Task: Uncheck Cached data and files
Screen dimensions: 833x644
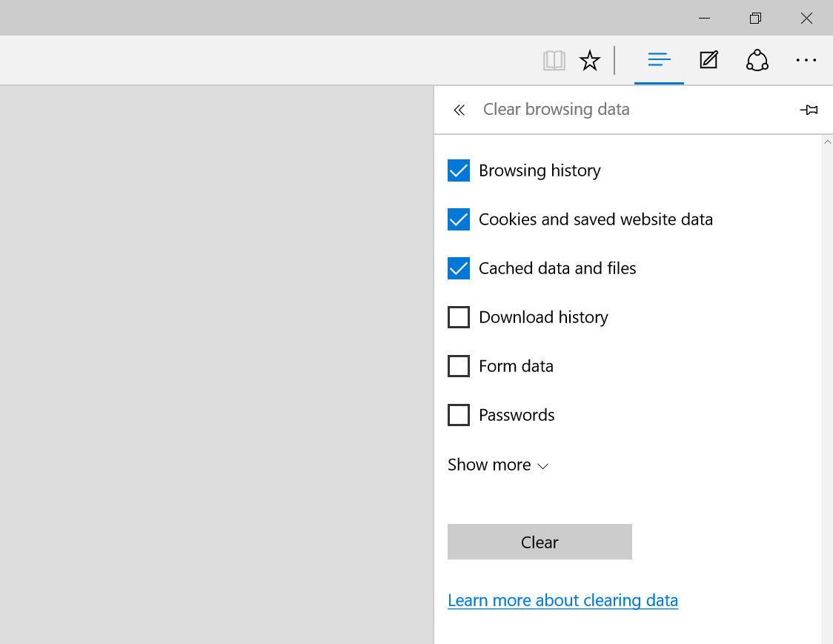Action: click(459, 268)
